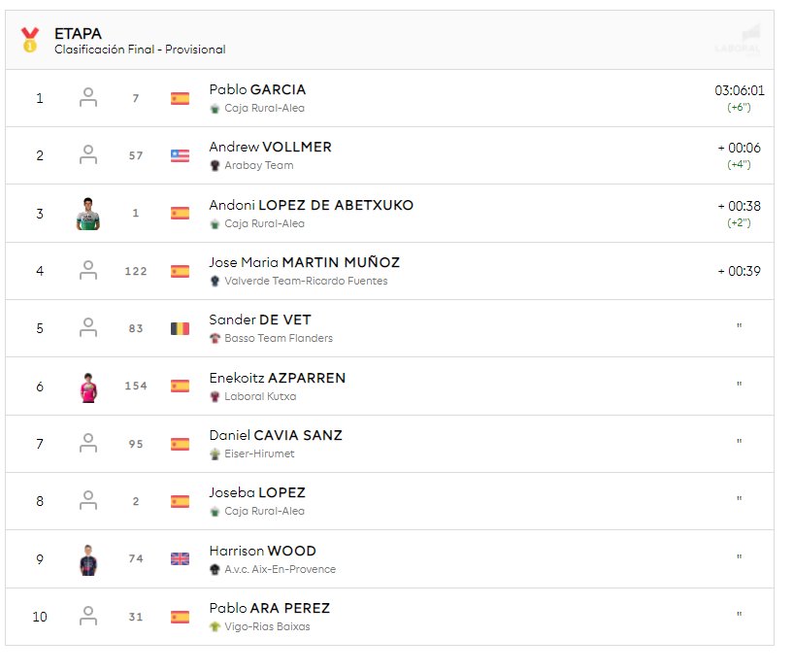Click Harrison Wood's rider photo
The width and height of the screenshot is (794, 672).
(88, 559)
